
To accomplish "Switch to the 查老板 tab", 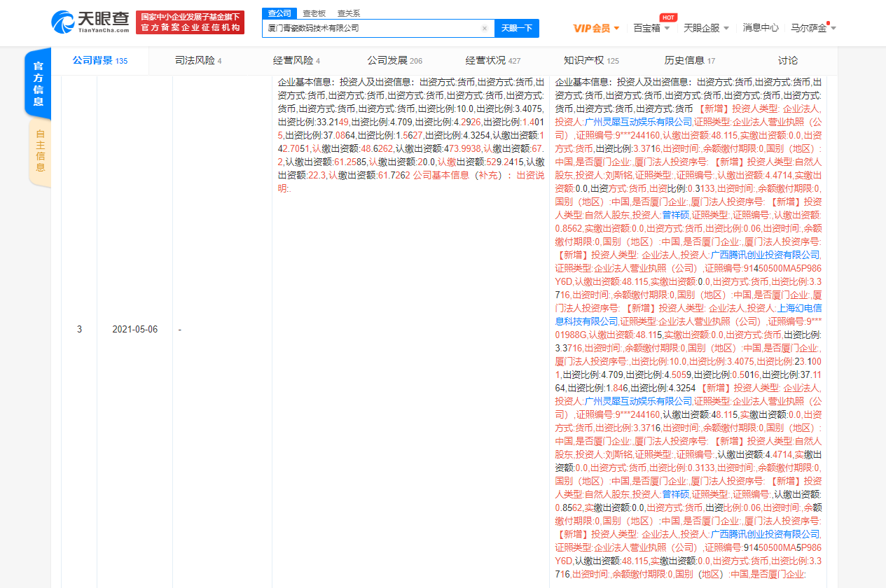I will pos(313,13).
